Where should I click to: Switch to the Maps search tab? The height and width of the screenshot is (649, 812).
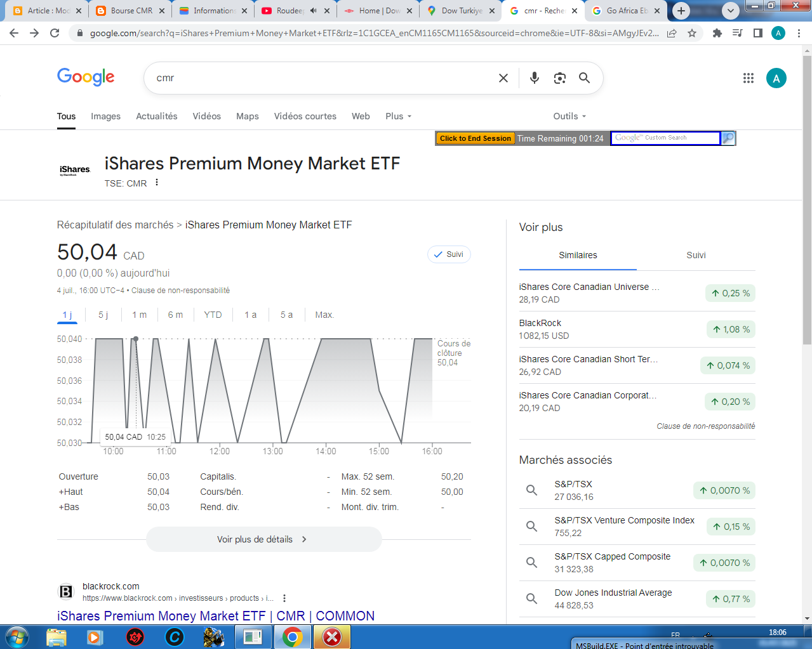point(248,116)
